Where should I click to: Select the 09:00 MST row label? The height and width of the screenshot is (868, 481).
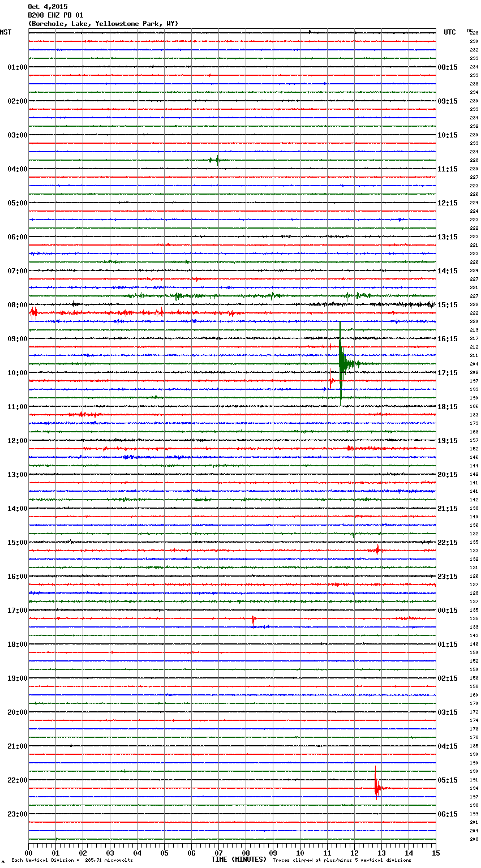18,339
